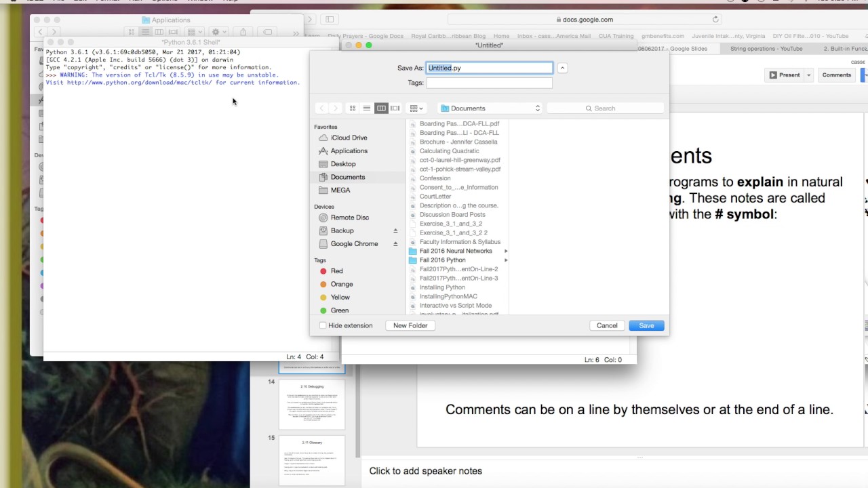Toggle the Hide extension checkbox
Screen dimensions: 868x488
tap(323, 326)
